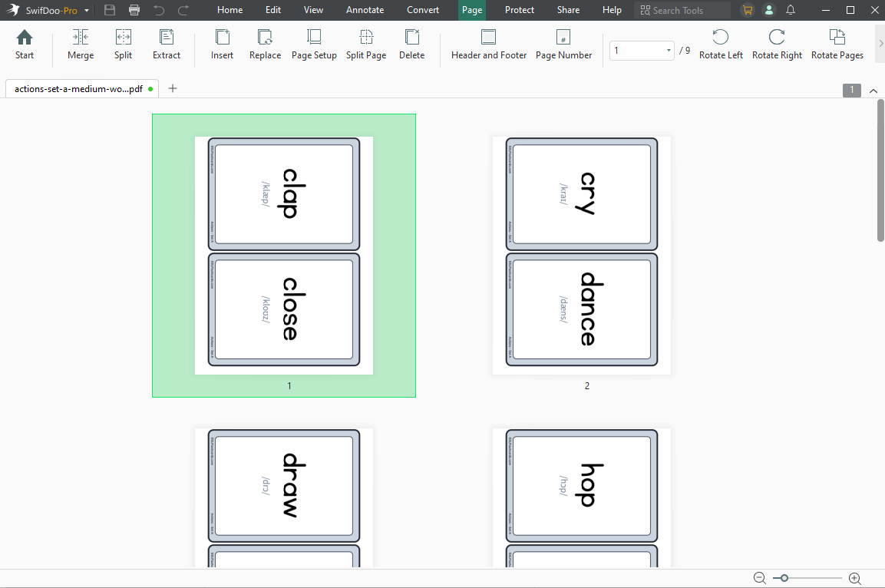The width and height of the screenshot is (885, 588).
Task: Open the Help menu
Action: pyautogui.click(x=612, y=10)
